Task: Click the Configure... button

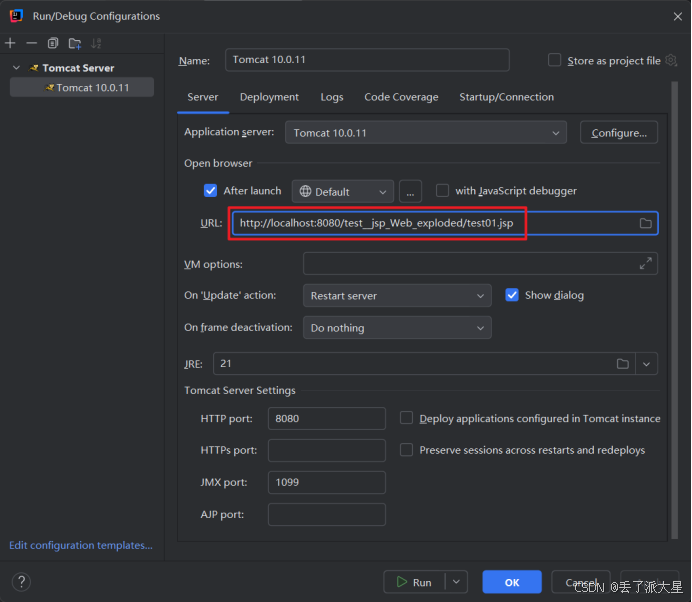Action: 619,132
